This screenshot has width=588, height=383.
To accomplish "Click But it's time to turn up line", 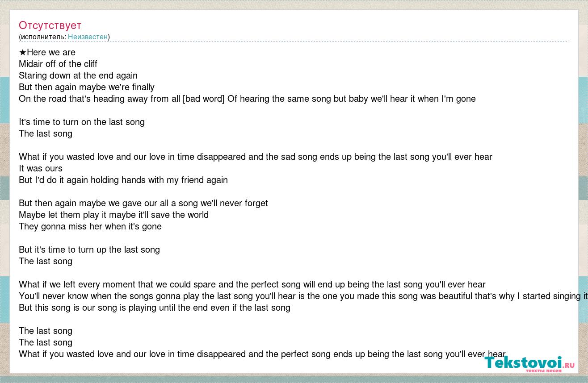I will (89, 250).
